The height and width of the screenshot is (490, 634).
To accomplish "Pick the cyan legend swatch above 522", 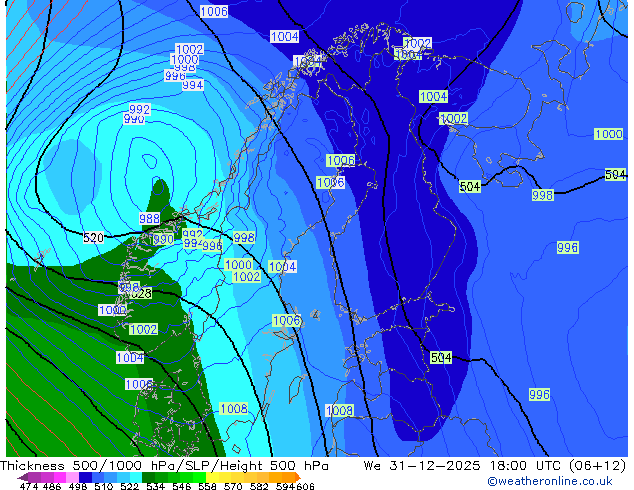I will click(x=136, y=477).
